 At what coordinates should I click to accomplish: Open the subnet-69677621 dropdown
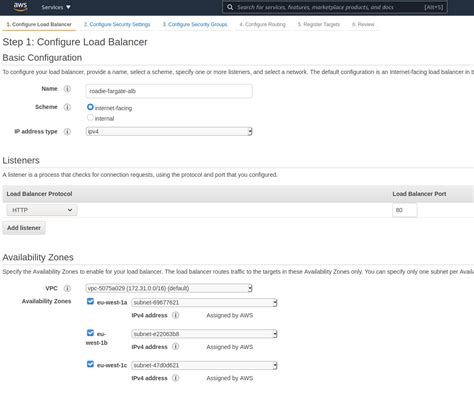(x=204, y=302)
